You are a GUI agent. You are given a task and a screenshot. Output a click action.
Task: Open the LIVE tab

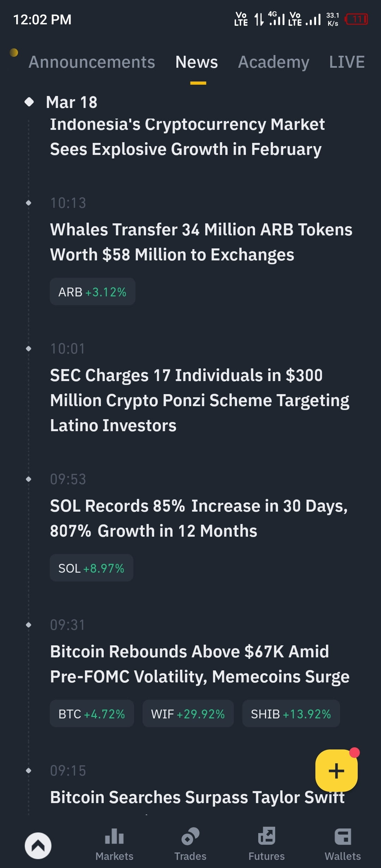(x=347, y=62)
